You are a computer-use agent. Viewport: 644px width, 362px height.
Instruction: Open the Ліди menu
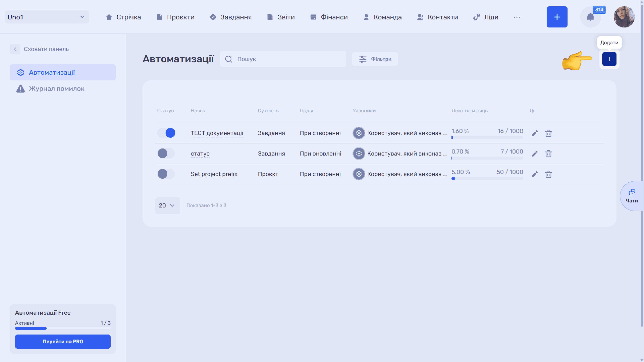(486, 17)
